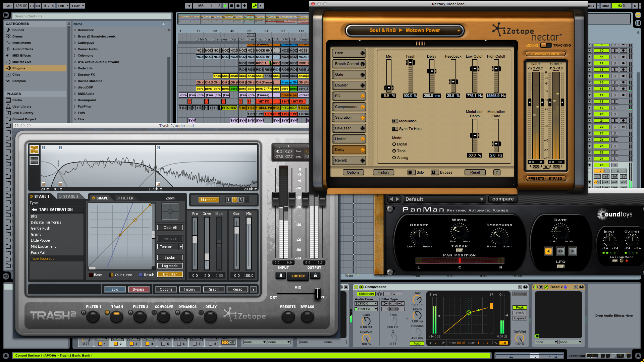Viewport: 644px width, 362px height.
Task: Select Analog delay mode radio button
Action: (394, 158)
